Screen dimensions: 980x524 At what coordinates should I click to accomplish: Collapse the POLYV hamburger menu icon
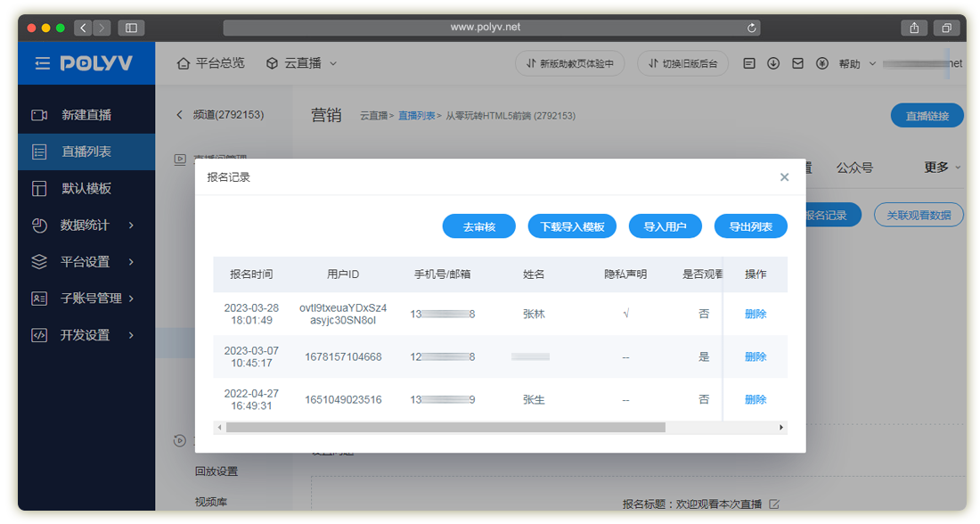click(x=43, y=63)
